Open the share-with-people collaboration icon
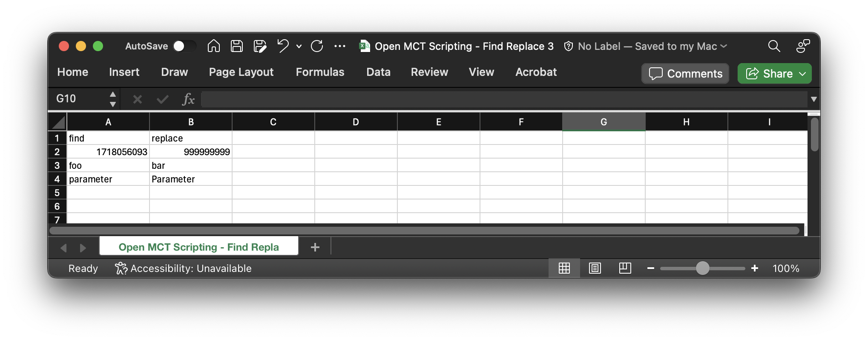 803,46
